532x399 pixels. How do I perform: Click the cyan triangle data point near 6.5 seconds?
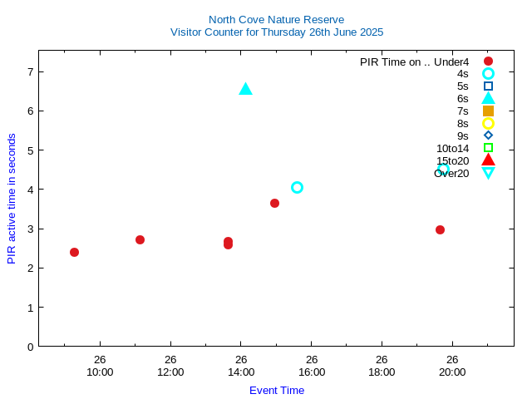coord(245,89)
